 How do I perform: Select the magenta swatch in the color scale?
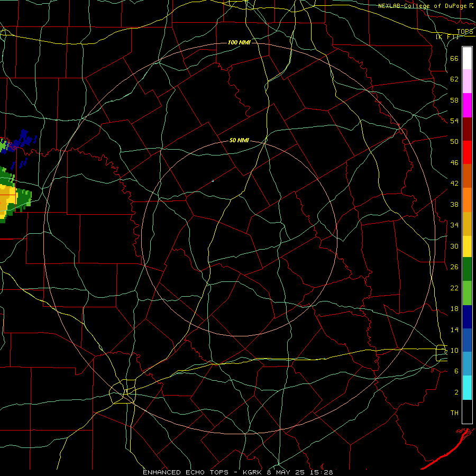coord(467,105)
